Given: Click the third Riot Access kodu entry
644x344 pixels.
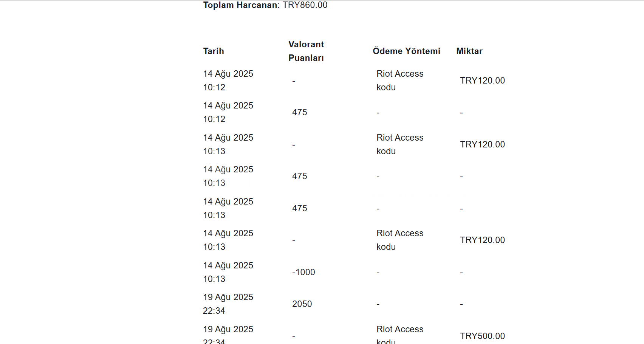Looking at the screenshot, I should pyautogui.click(x=400, y=240).
